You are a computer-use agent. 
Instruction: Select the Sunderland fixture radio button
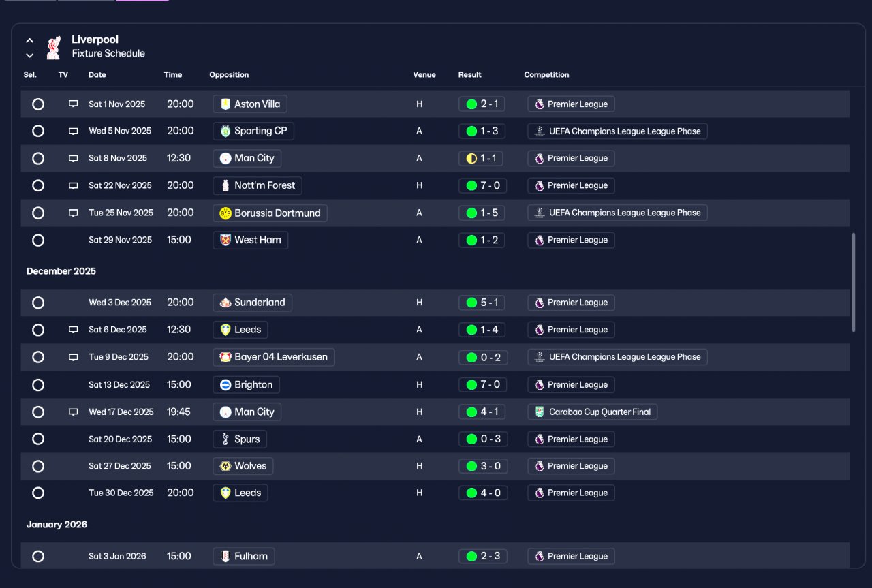[38, 303]
